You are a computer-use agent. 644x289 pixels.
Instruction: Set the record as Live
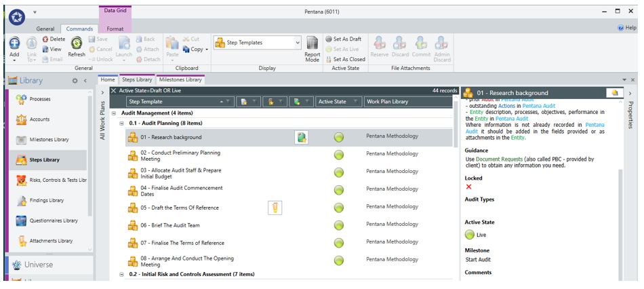pyautogui.click(x=342, y=49)
